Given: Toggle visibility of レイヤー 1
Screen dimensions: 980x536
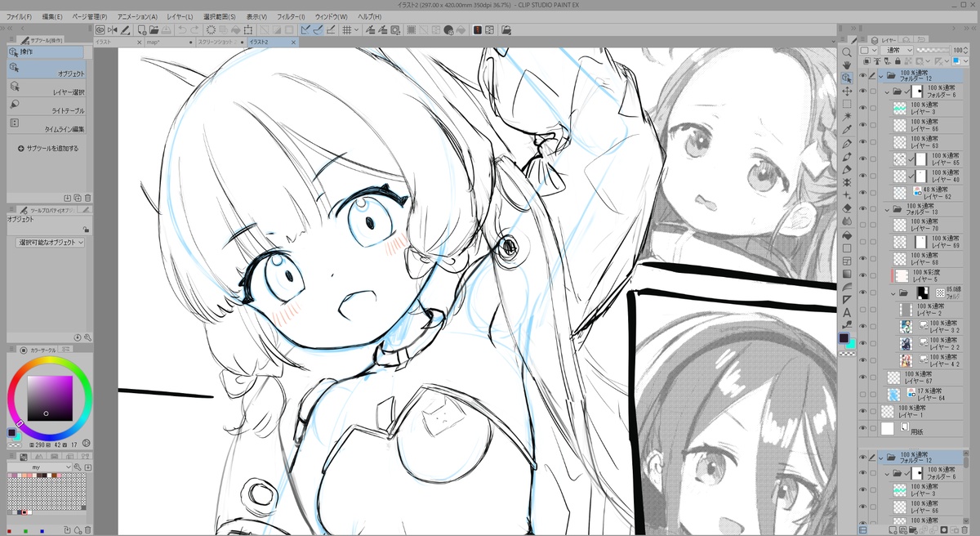Looking at the screenshot, I should pos(862,411).
